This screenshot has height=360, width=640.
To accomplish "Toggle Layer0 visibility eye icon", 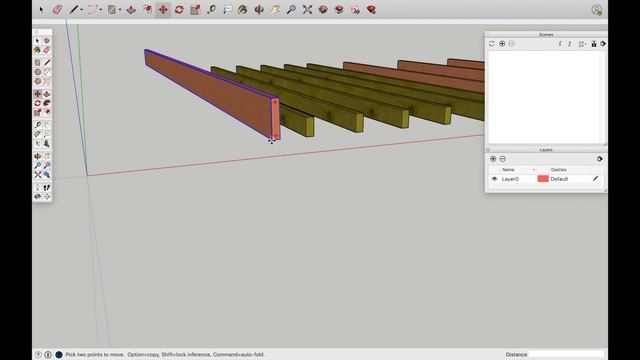I will (494, 179).
